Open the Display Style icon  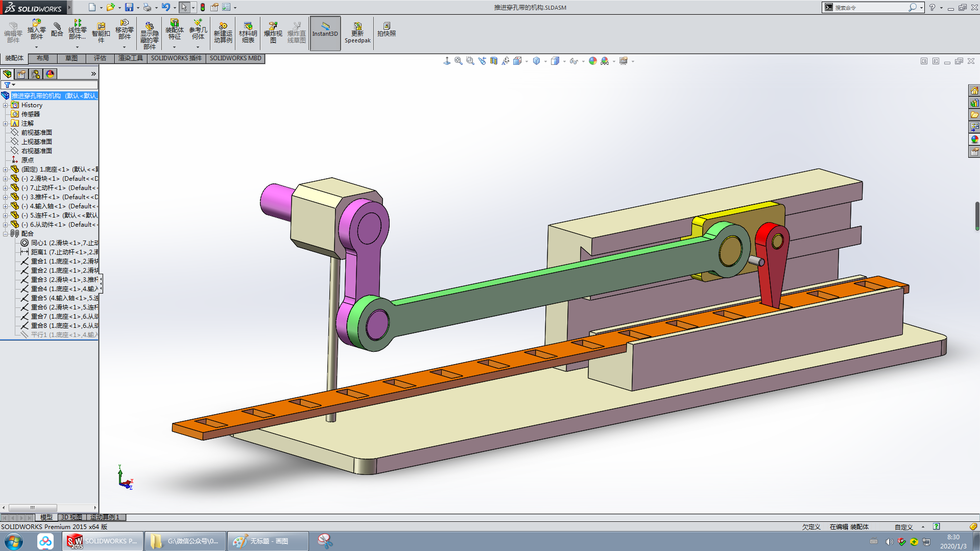pyautogui.click(x=555, y=61)
